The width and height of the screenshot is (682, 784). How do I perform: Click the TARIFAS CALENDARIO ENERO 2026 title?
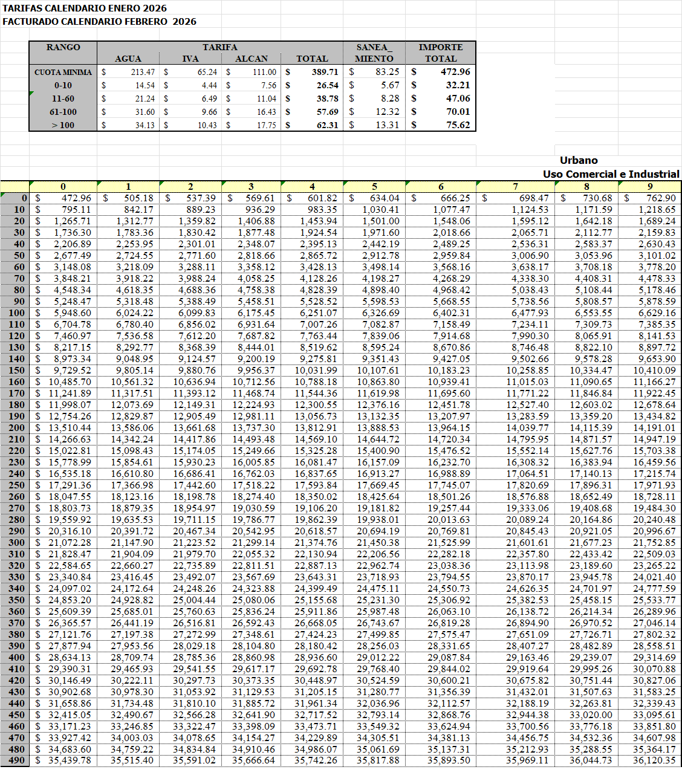pos(85,8)
